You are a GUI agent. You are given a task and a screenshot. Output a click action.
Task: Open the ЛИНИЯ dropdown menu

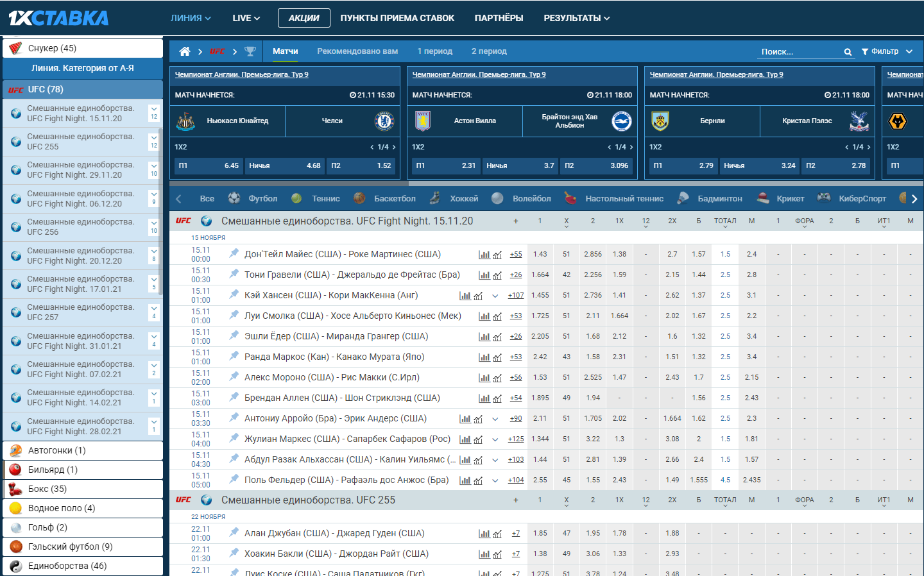point(191,18)
